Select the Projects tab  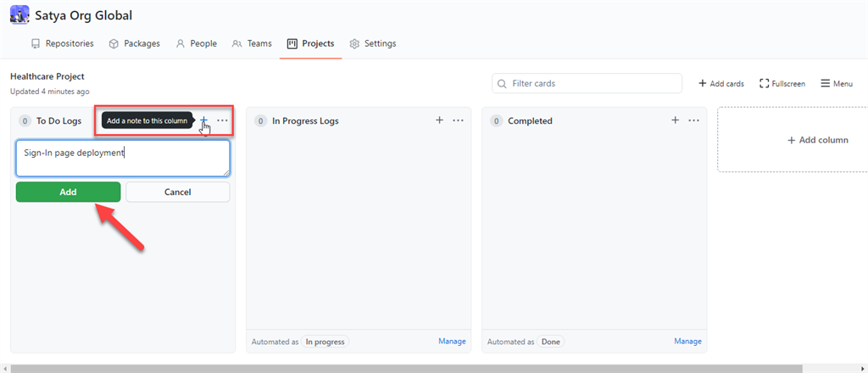pos(310,43)
